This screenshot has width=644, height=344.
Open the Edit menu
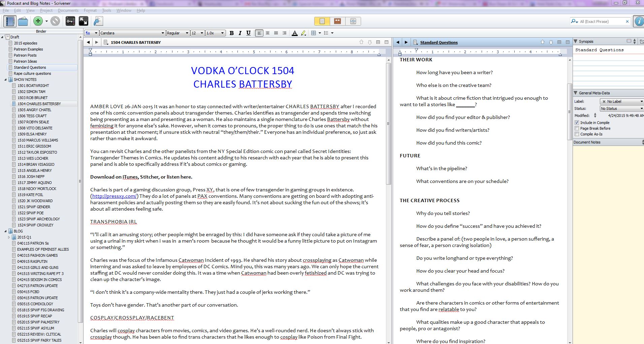[18, 10]
